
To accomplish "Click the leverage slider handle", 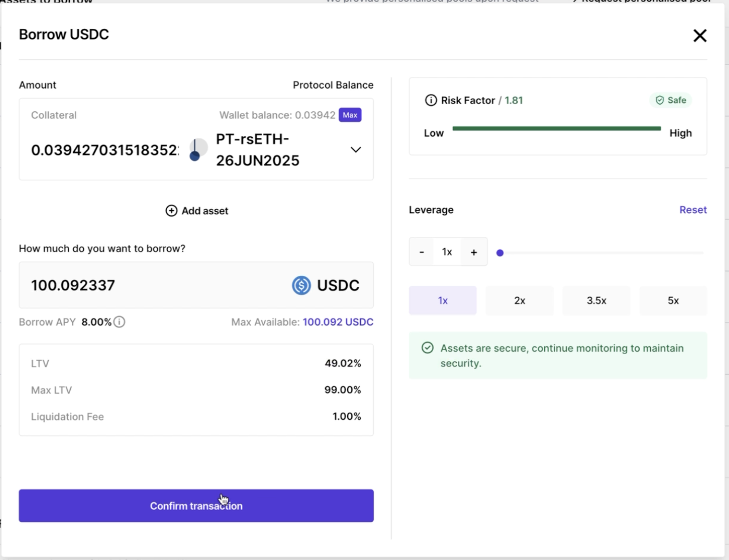I will click(x=500, y=253).
